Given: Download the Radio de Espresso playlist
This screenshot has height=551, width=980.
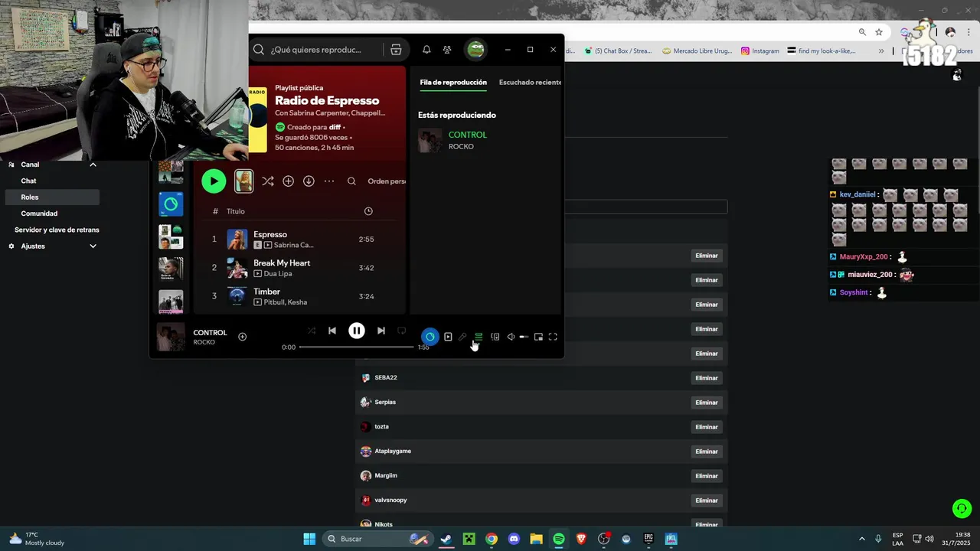Looking at the screenshot, I should pos(309,181).
